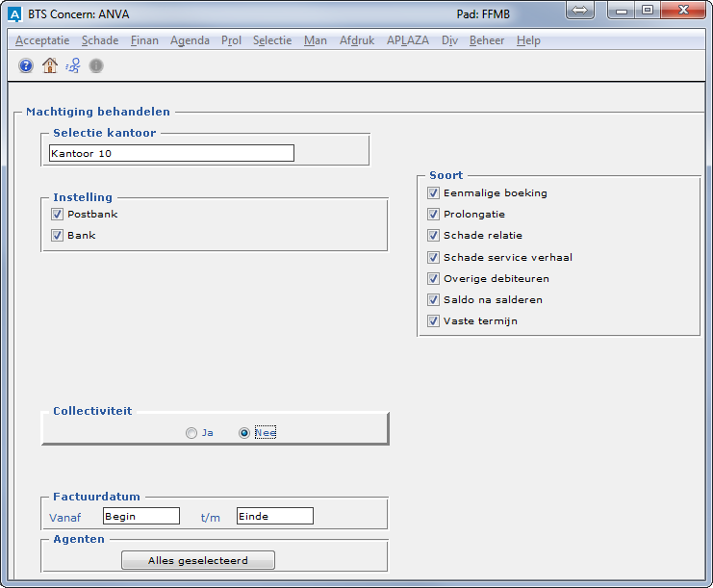Uncheck the Prolongatie option
The image size is (713, 588).
pyautogui.click(x=433, y=214)
